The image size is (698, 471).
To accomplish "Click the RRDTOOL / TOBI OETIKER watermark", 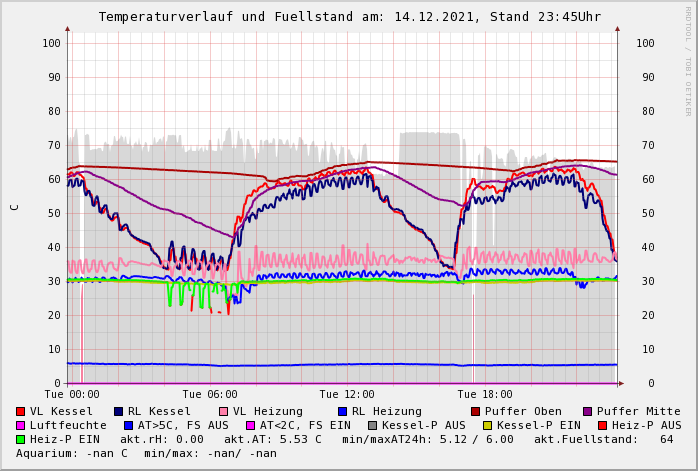I will point(688,60).
